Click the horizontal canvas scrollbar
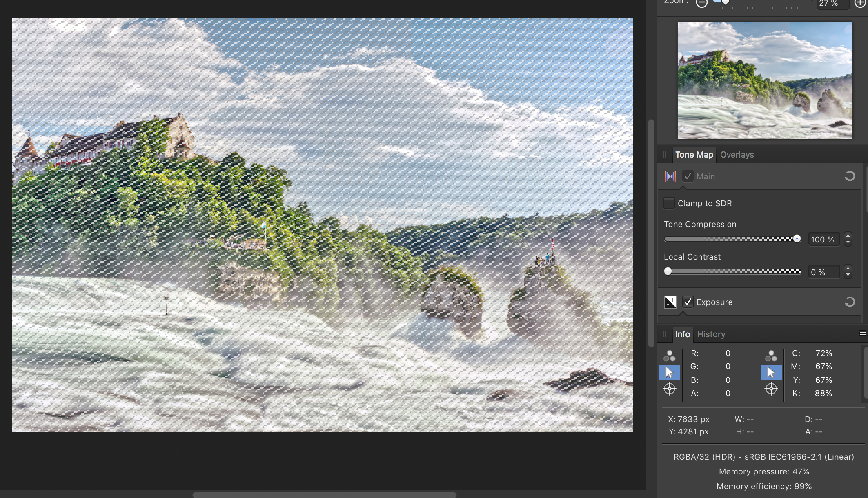Screen dimensions: 868x498 (x=324, y=495)
